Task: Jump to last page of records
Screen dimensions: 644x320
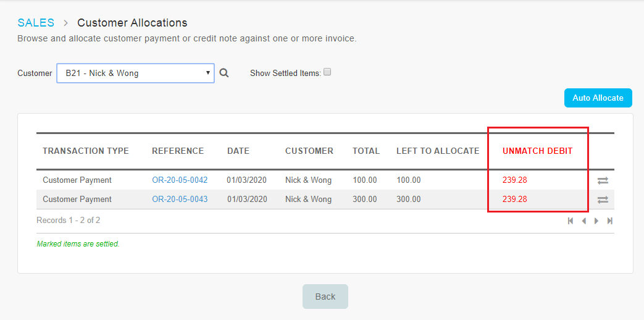Action: click(x=610, y=221)
